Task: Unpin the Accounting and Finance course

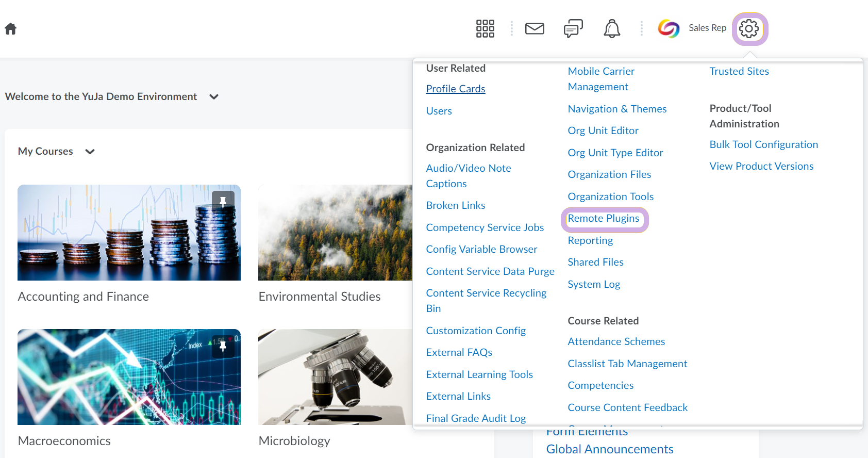Action: 223,202
